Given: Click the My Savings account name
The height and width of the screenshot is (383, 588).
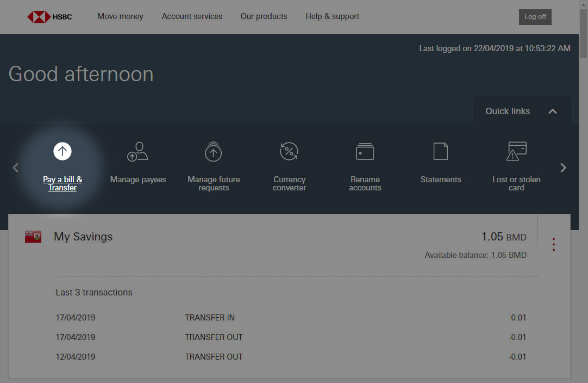Looking at the screenshot, I should point(83,237).
